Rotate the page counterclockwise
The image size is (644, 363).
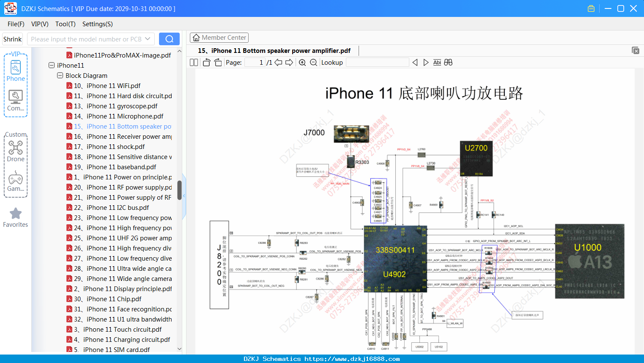pyautogui.click(x=206, y=63)
